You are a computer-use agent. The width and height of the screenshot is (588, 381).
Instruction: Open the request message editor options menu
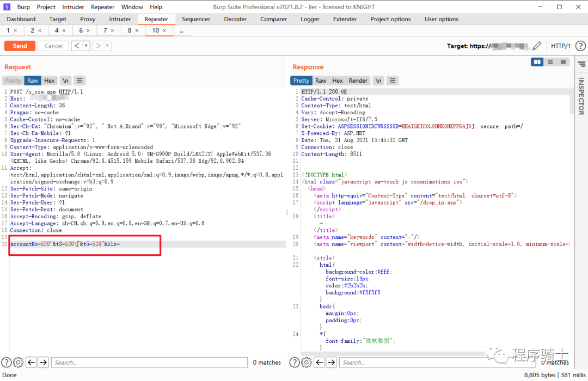pos(79,81)
